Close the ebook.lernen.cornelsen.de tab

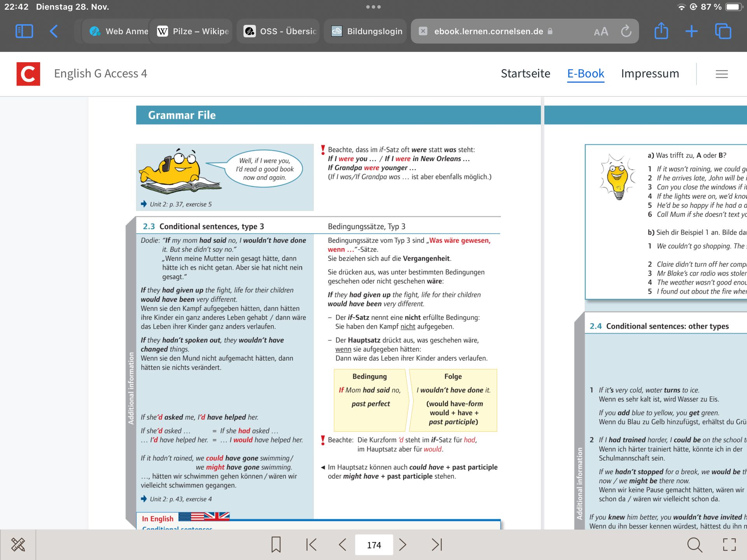(423, 31)
